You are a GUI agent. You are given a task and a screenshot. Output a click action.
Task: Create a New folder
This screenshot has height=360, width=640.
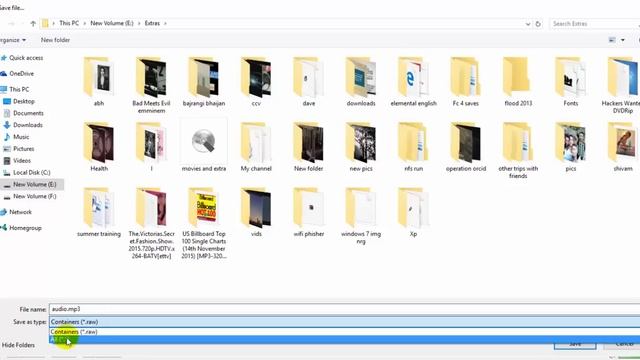click(x=55, y=40)
